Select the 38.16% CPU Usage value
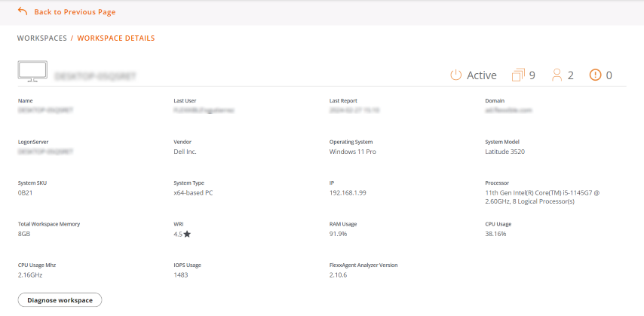Screen dimensions: 644x316 [495, 234]
